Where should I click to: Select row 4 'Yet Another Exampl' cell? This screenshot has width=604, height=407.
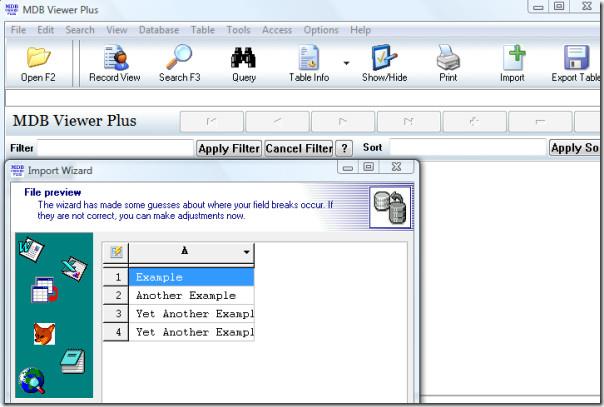[x=191, y=332]
